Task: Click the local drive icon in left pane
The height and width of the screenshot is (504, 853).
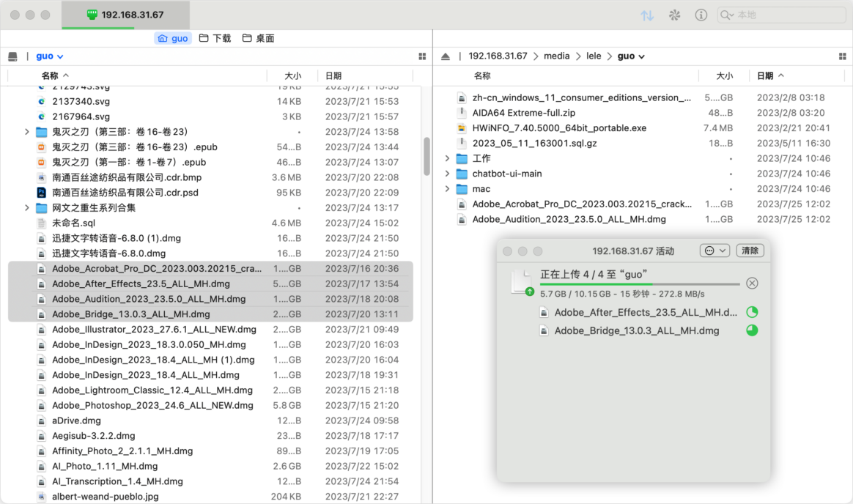Action: pos(12,56)
